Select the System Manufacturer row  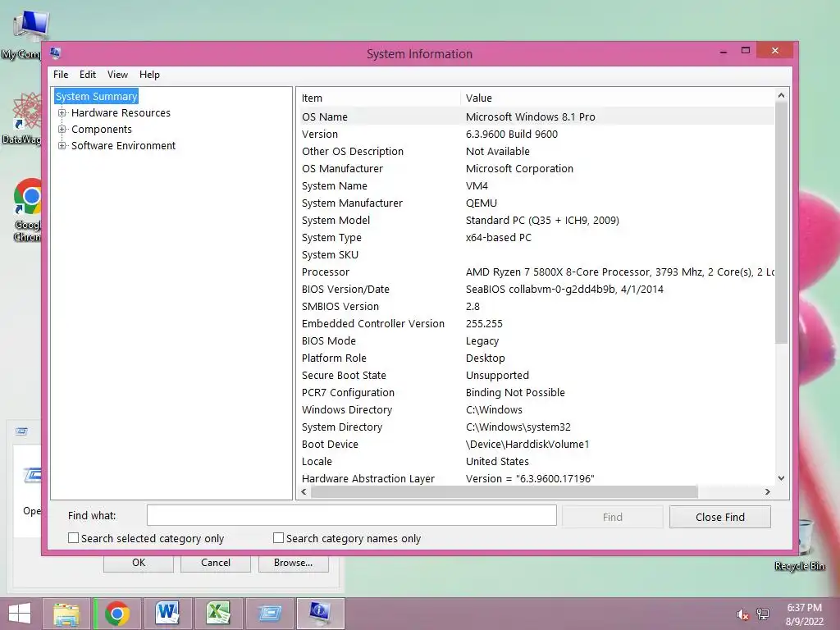tap(536, 203)
